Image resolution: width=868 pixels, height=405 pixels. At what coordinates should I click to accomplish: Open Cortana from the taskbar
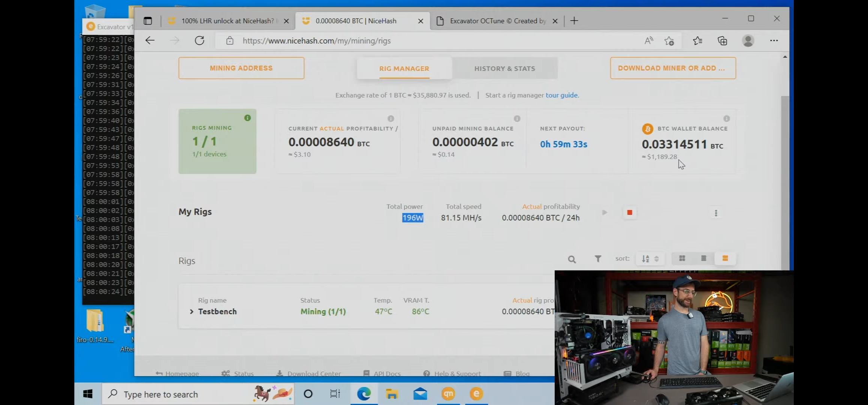click(x=308, y=394)
